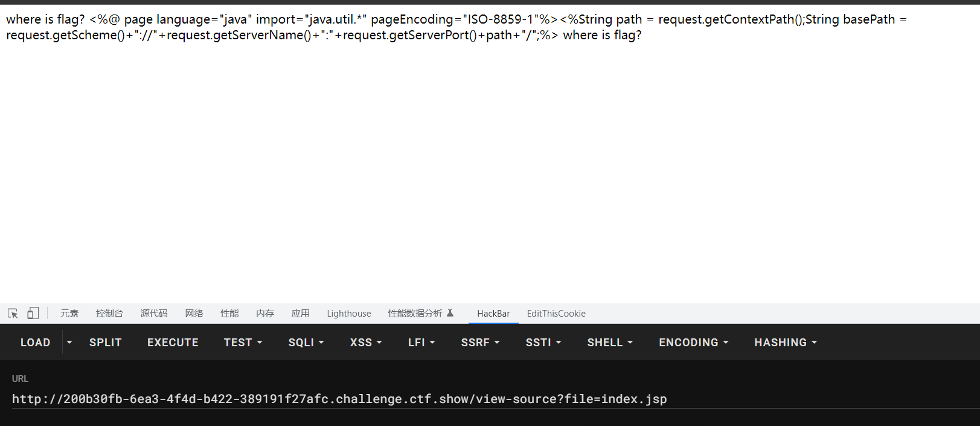Click the SPLIT button
The width and height of the screenshot is (980, 426).
106,343
